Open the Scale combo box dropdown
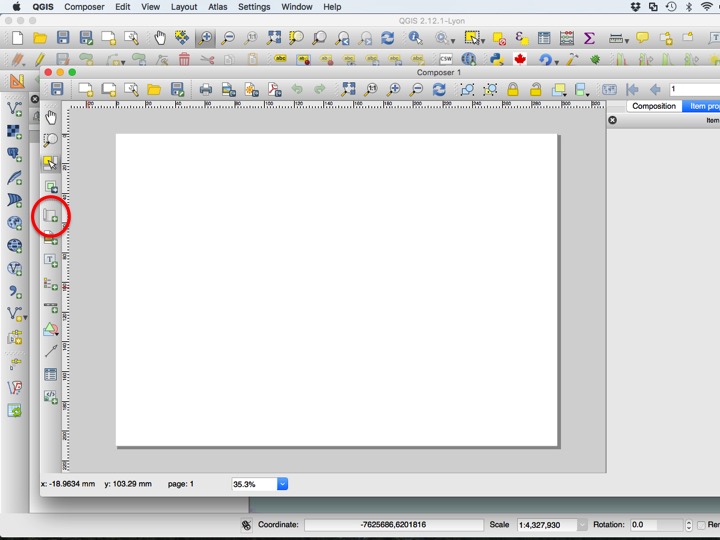The width and height of the screenshot is (720, 540). (x=582, y=524)
